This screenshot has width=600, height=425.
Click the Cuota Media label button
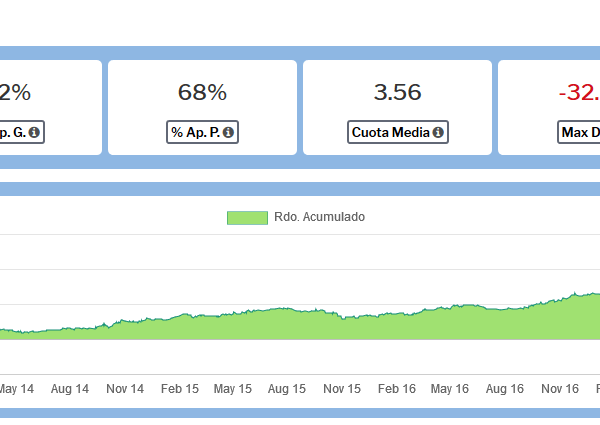[398, 132]
